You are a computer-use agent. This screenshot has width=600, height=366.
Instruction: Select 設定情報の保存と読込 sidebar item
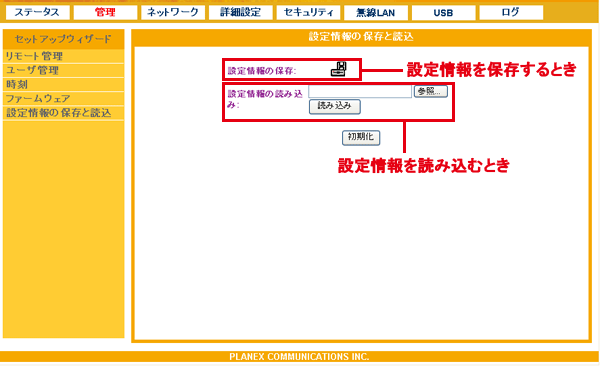click(64, 113)
